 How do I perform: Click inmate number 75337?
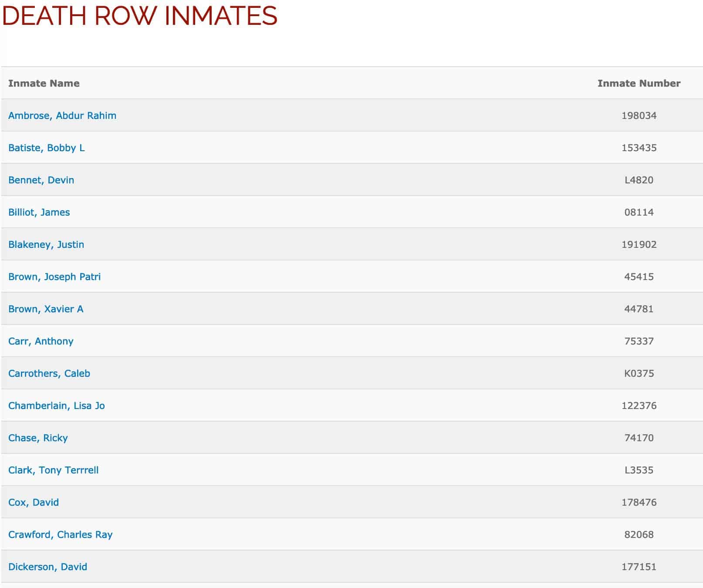[639, 341]
